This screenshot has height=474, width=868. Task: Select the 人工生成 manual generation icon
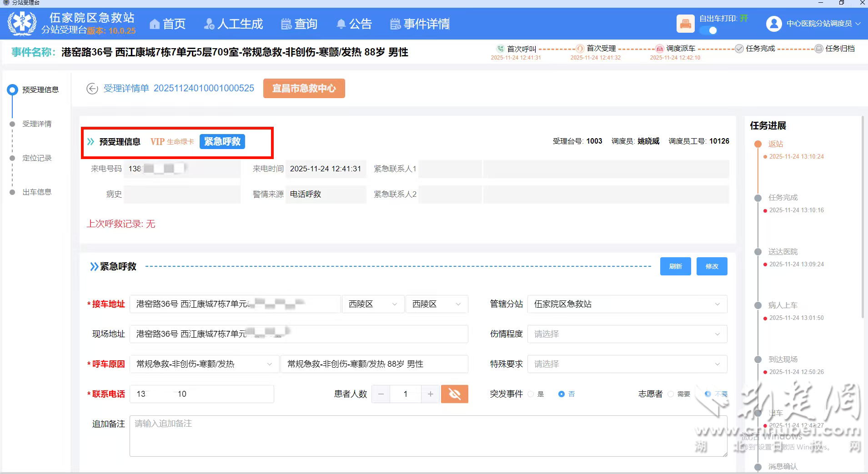[x=233, y=24]
